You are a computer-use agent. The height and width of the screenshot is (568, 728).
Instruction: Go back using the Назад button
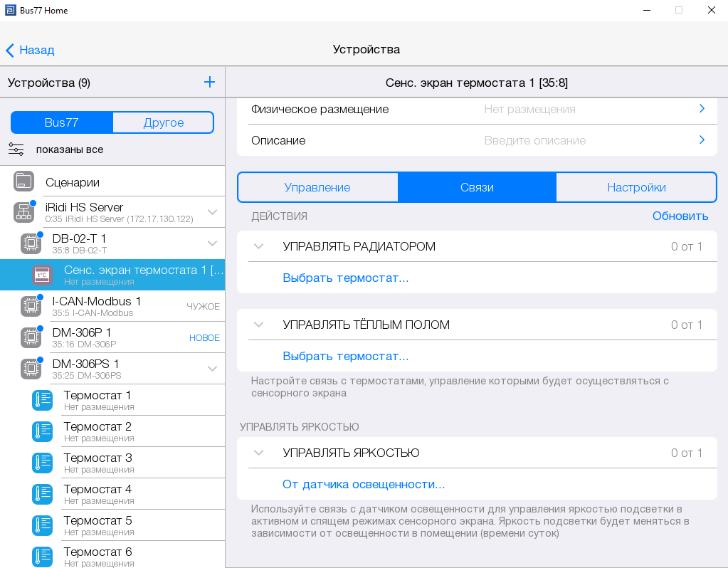31,50
